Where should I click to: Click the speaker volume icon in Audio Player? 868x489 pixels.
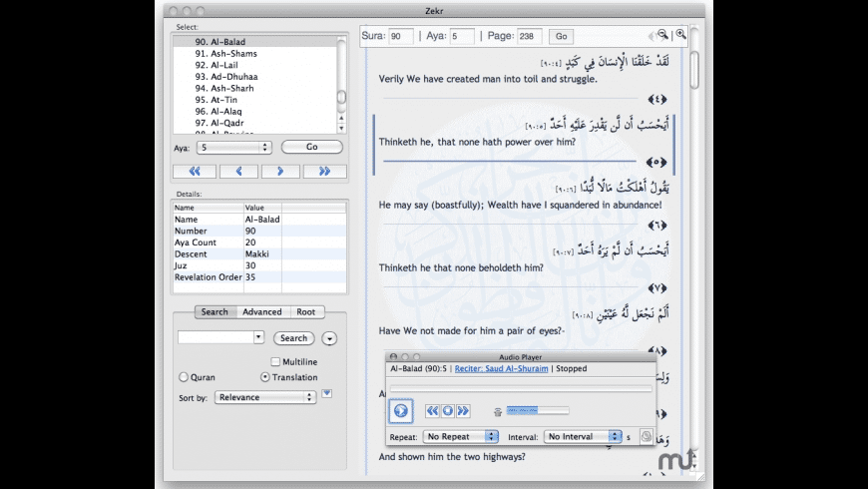tap(498, 411)
